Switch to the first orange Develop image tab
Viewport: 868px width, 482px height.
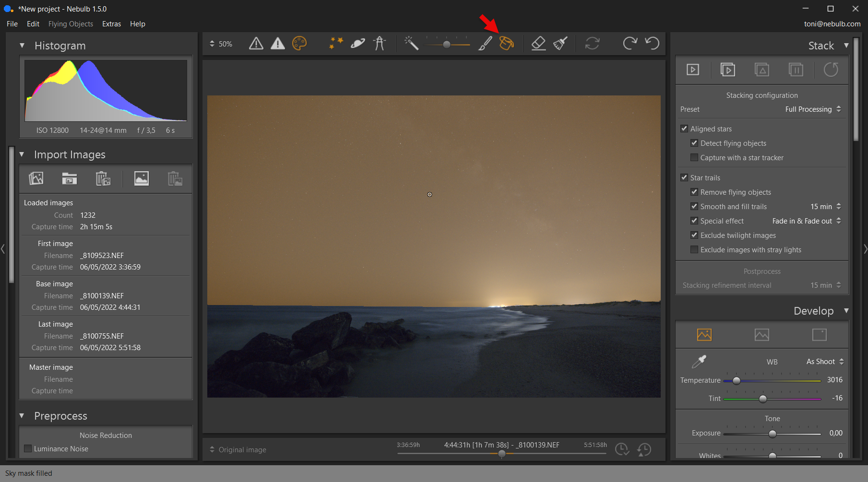(704, 334)
